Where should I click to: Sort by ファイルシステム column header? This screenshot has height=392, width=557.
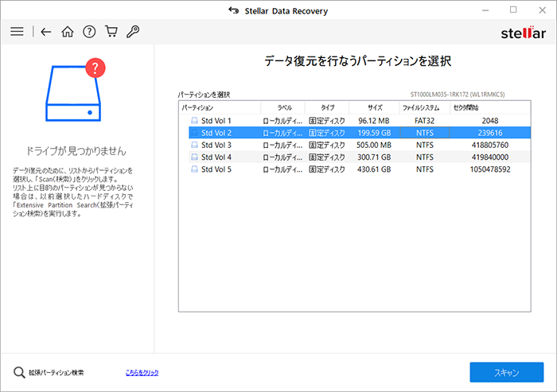[x=425, y=107]
